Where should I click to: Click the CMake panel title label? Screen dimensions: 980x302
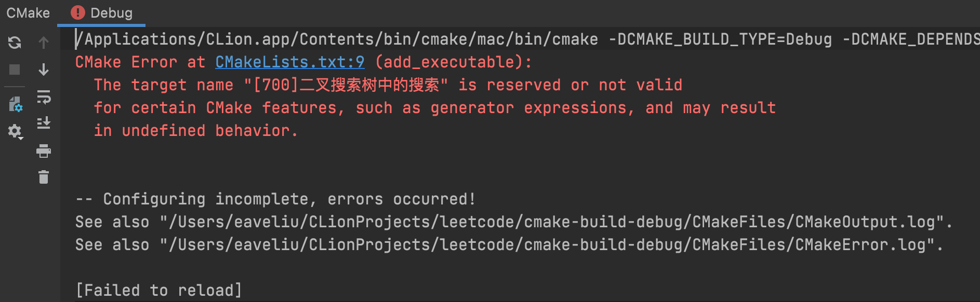coord(28,13)
